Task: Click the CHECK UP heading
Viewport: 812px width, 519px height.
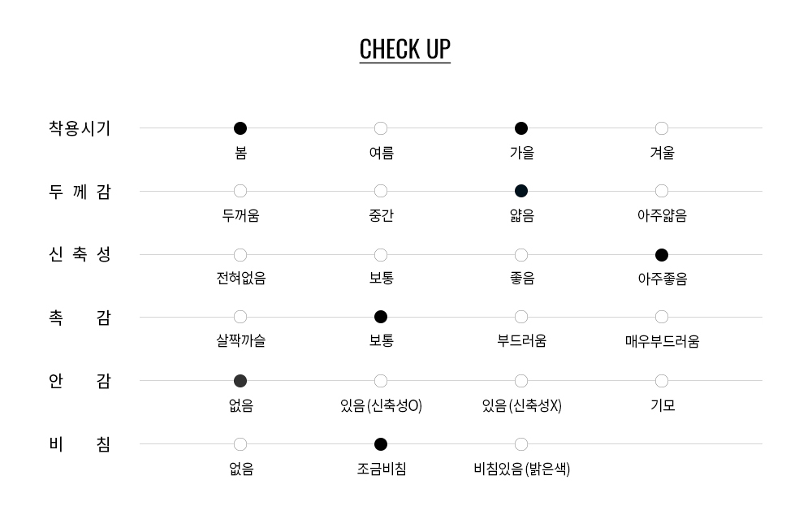Action: click(x=405, y=50)
